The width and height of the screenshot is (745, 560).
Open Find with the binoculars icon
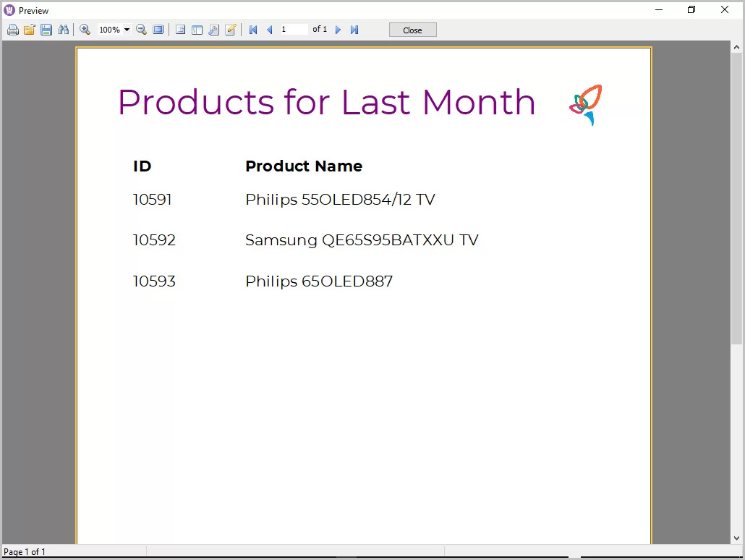(63, 30)
